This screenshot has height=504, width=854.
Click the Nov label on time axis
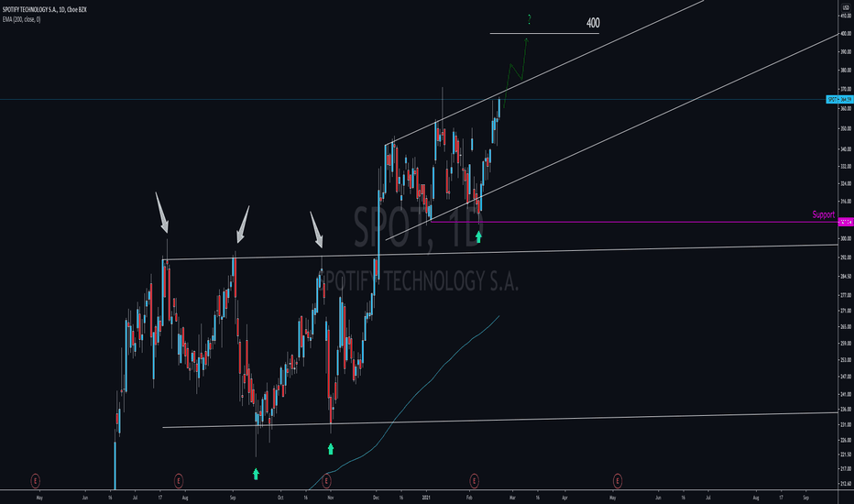pos(330,498)
